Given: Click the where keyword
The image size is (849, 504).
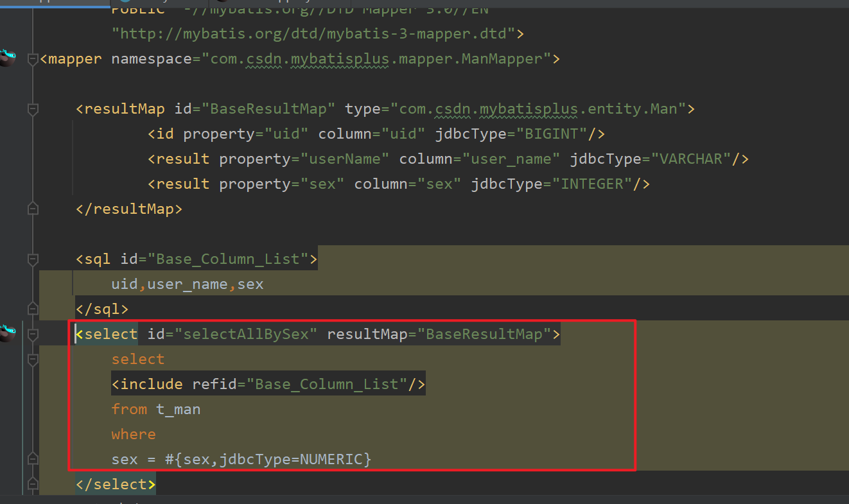Looking at the screenshot, I should click(x=134, y=435).
